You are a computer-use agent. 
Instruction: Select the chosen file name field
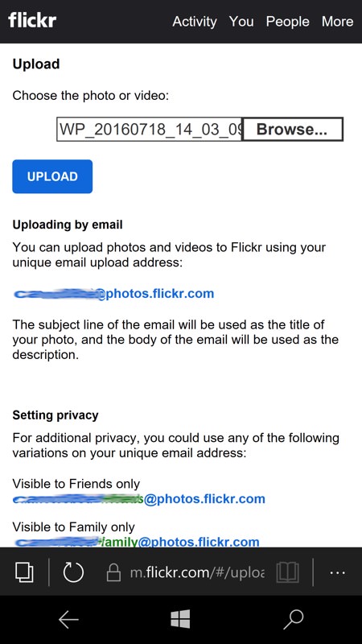(x=150, y=130)
